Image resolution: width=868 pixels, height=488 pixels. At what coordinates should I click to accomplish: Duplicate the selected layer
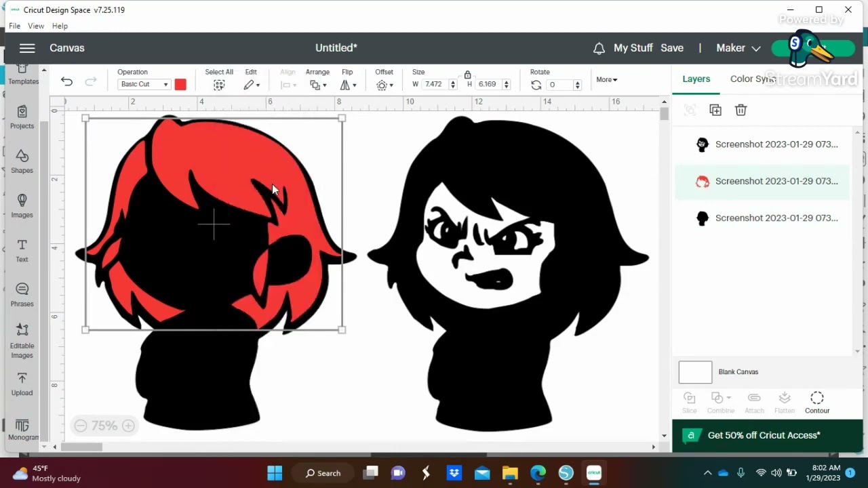point(715,110)
